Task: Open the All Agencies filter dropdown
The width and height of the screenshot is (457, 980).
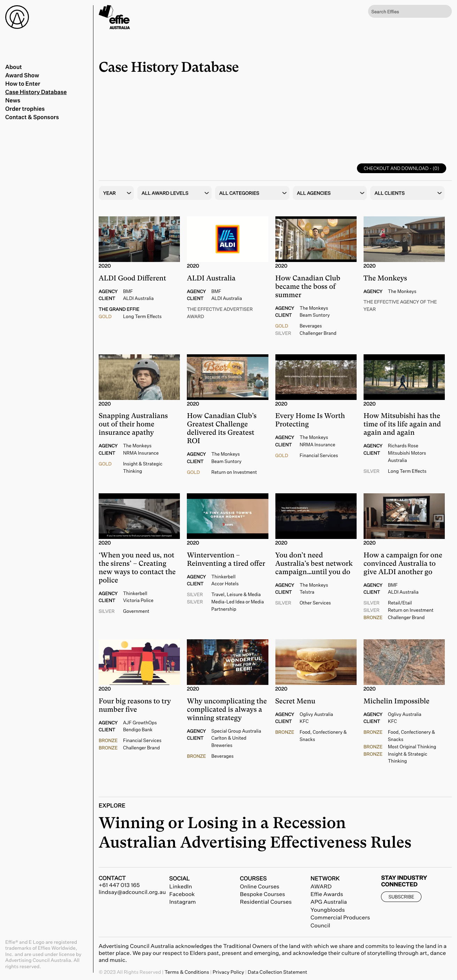Action: [329, 193]
